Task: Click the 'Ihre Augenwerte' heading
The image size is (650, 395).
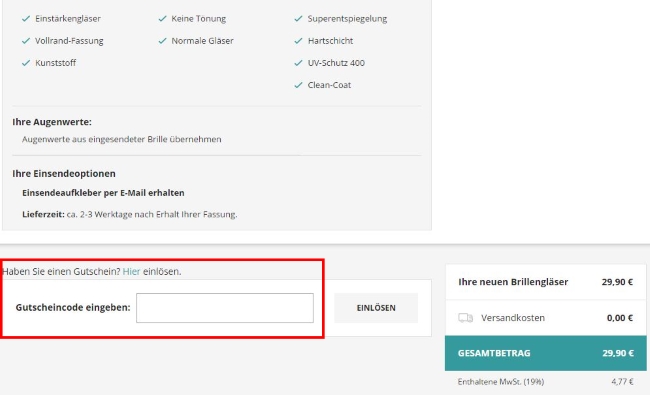Action: [x=52, y=122]
